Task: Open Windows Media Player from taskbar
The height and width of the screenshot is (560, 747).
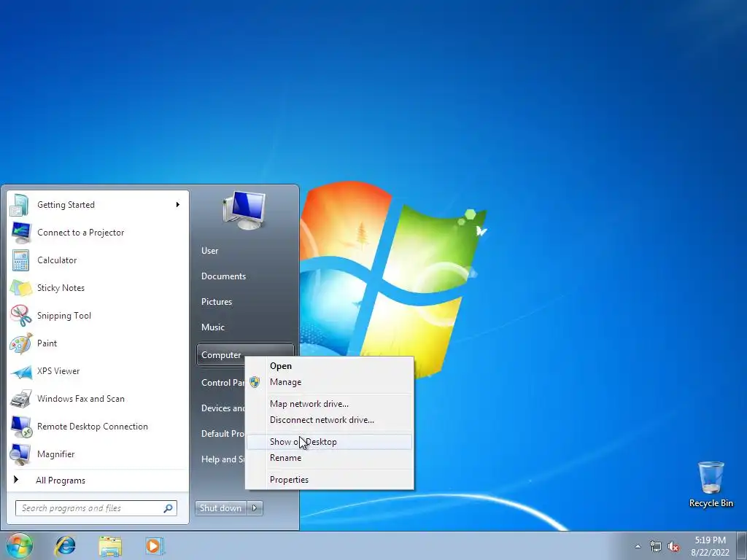Action: [x=155, y=545]
